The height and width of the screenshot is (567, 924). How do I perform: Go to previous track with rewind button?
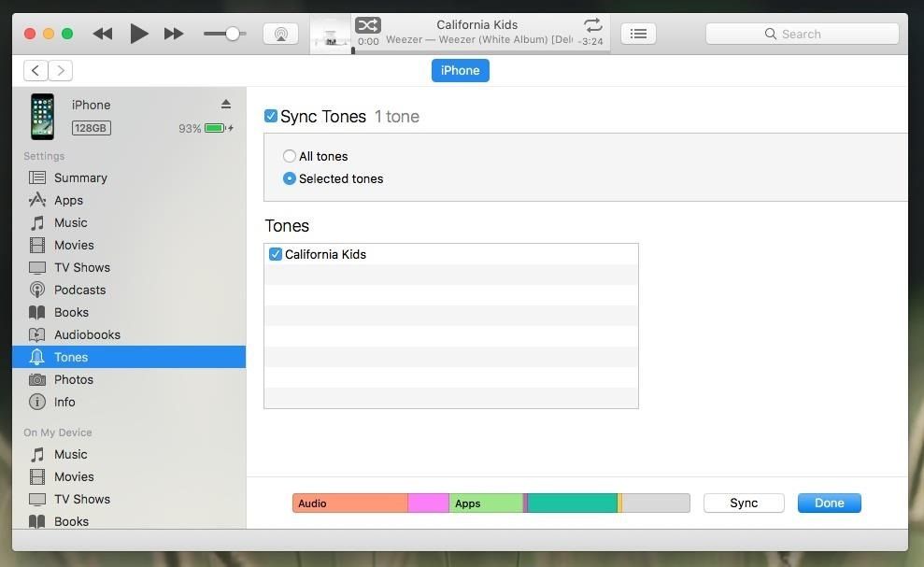click(x=103, y=34)
